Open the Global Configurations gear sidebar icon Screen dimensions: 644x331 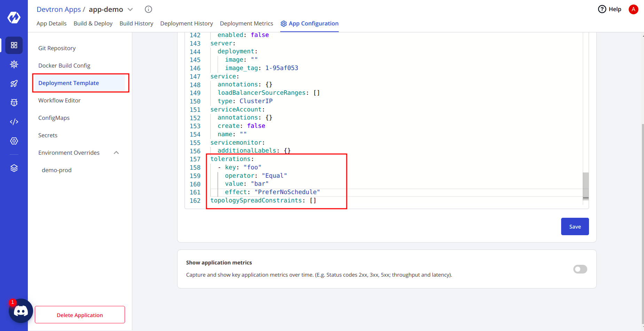(x=14, y=141)
